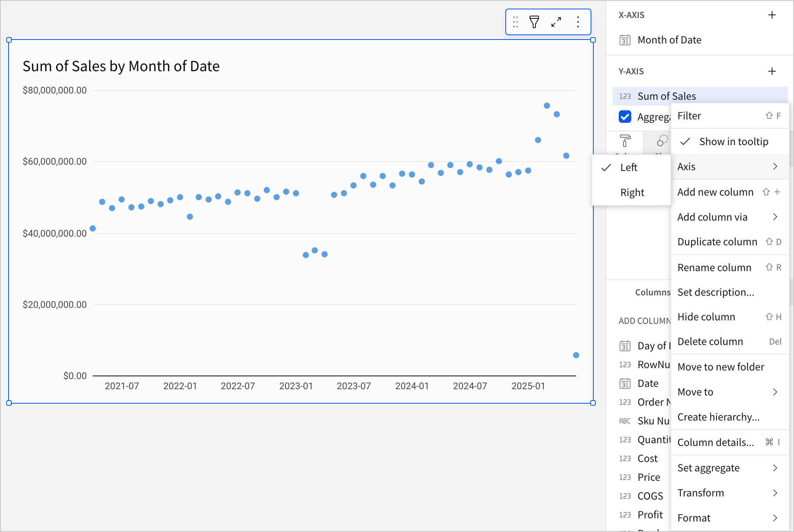The image size is (794, 532).
Task: Expand Set aggregate submenu
Action: (730, 468)
